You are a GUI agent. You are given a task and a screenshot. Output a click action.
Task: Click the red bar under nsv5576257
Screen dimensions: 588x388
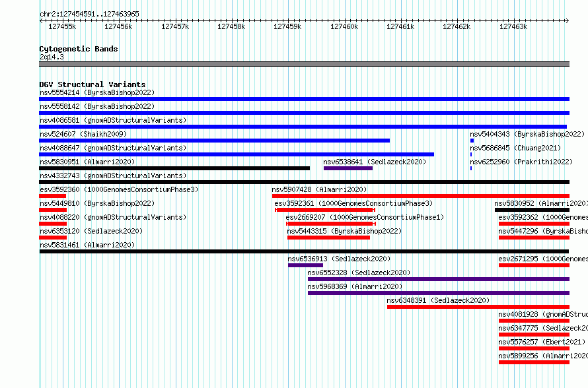click(x=534, y=348)
